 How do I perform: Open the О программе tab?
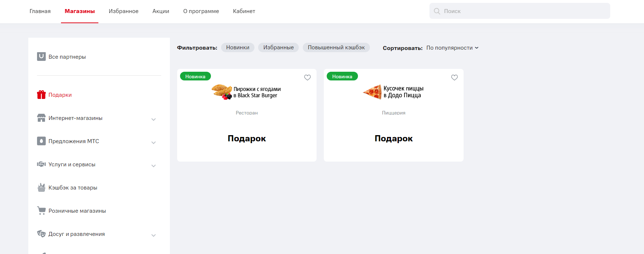tap(201, 11)
